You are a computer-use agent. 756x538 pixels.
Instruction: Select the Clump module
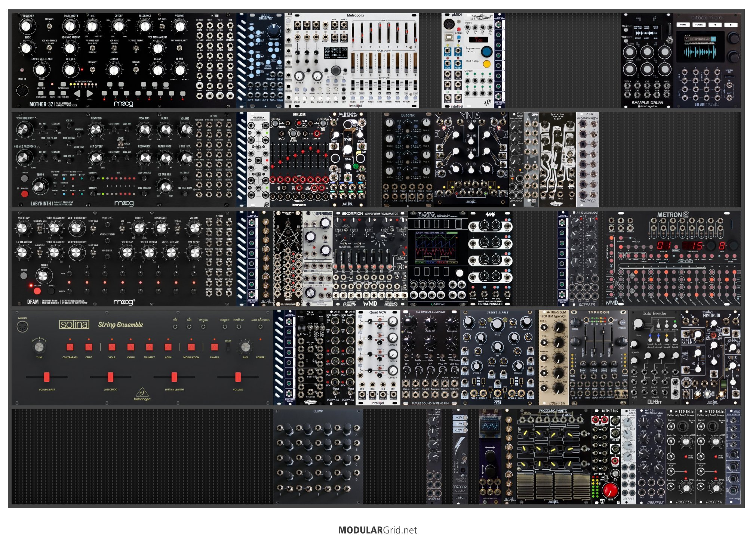(318, 457)
